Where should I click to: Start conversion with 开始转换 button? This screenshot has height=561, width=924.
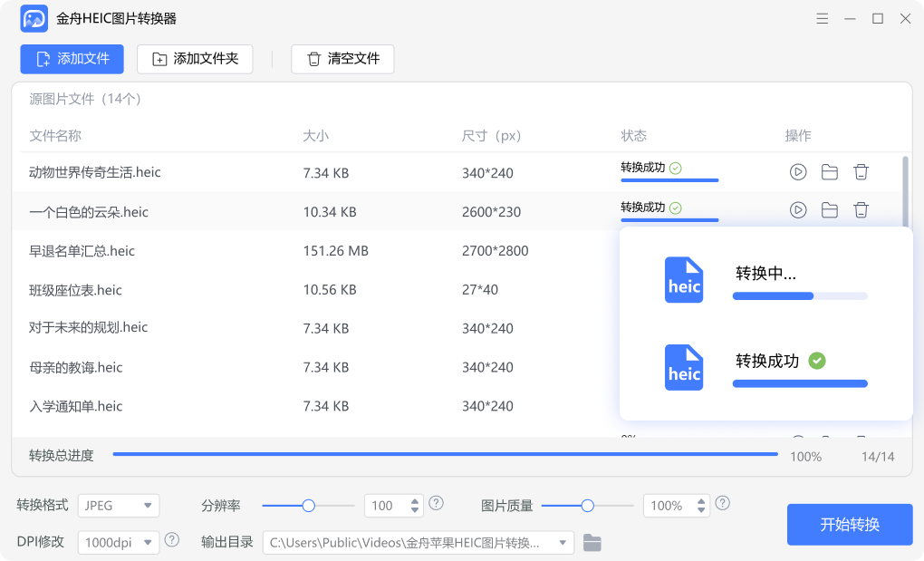[x=849, y=525]
